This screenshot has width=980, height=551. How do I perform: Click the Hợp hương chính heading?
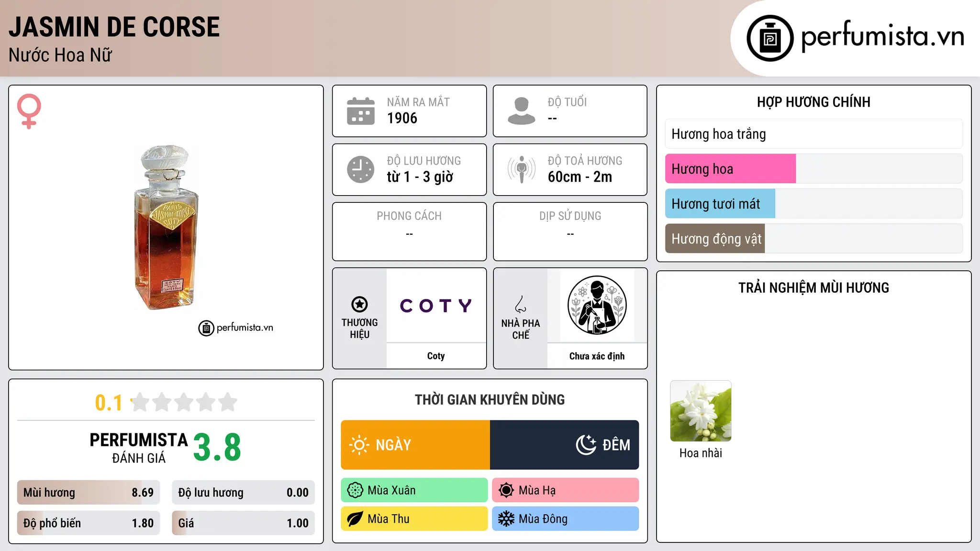click(814, 102)
